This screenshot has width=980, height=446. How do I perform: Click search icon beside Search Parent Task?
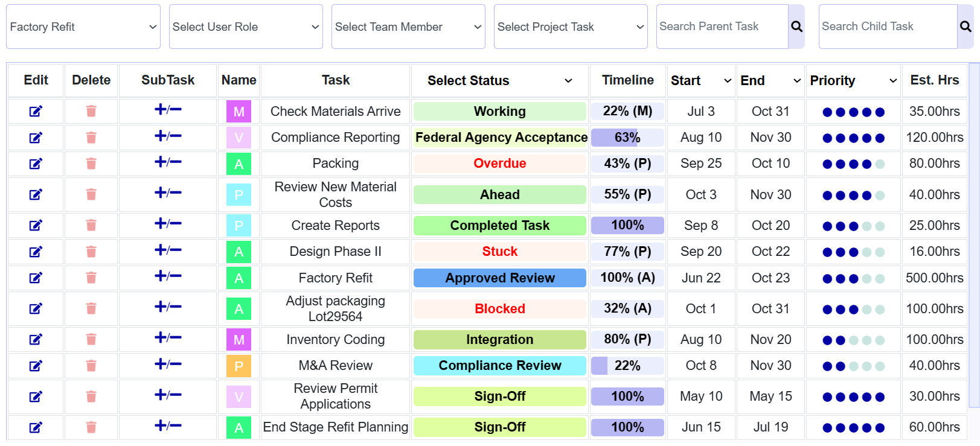796,27
